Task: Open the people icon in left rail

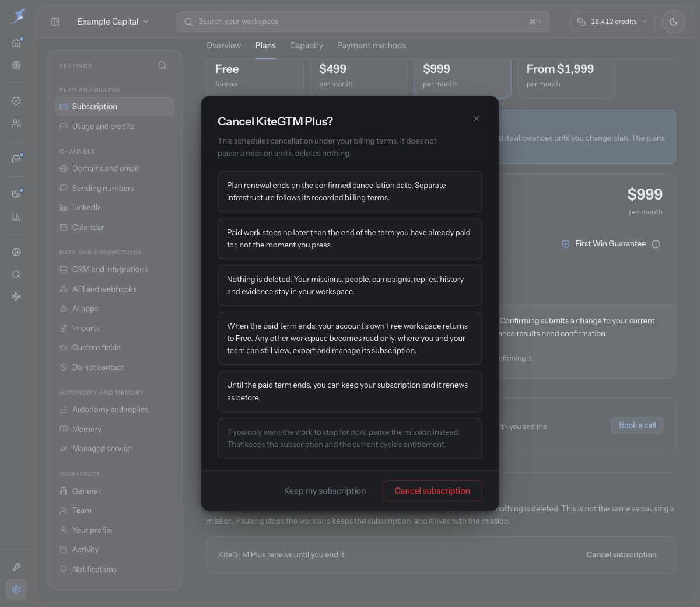Action: point(16,123)
